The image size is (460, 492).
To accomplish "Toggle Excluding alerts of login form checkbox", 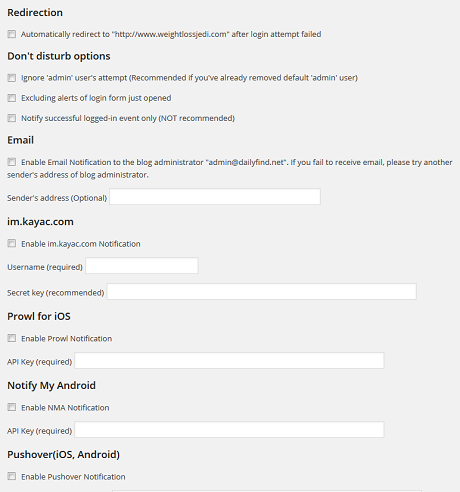I will [12, 98].
